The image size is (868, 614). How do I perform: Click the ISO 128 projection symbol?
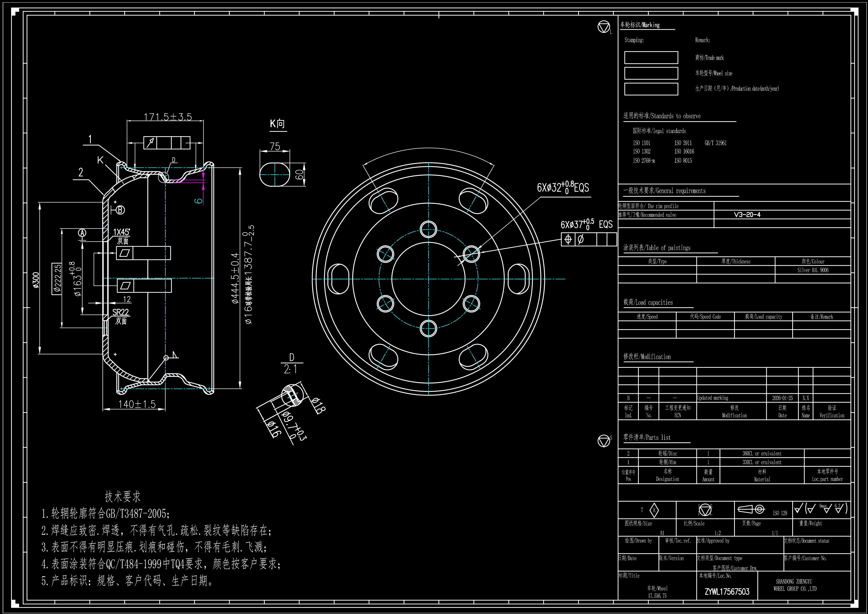pos(752,509)
